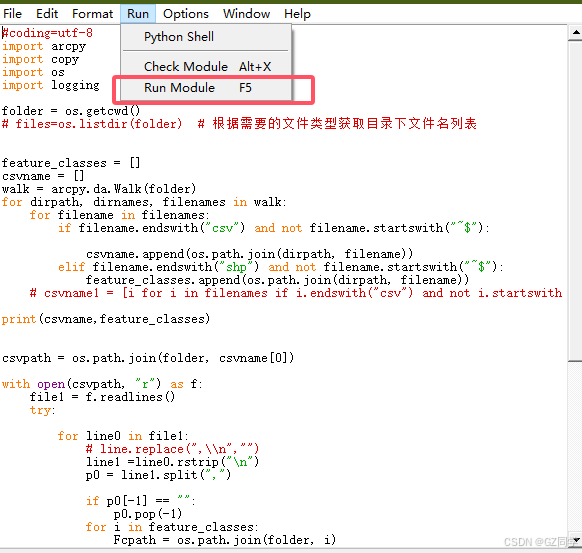This screenshot has height=553, width=582.
Task: Close the open Run menu
Action: (x=138, y=14)
